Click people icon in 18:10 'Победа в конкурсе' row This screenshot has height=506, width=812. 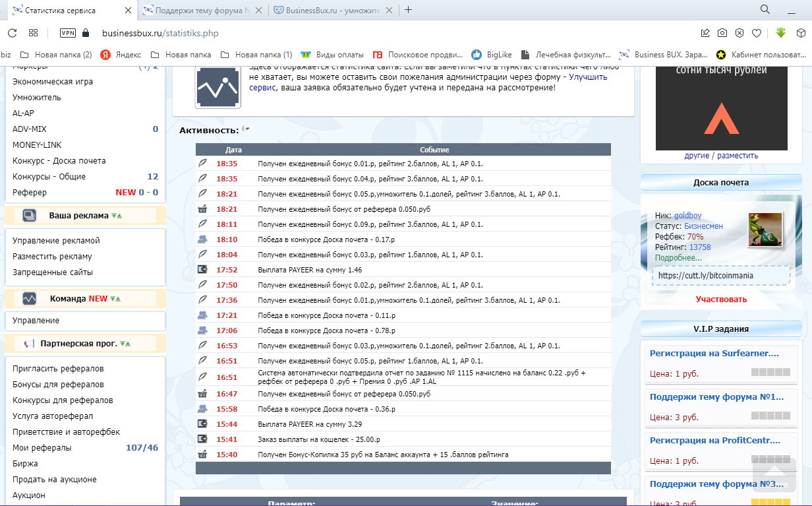203,239
